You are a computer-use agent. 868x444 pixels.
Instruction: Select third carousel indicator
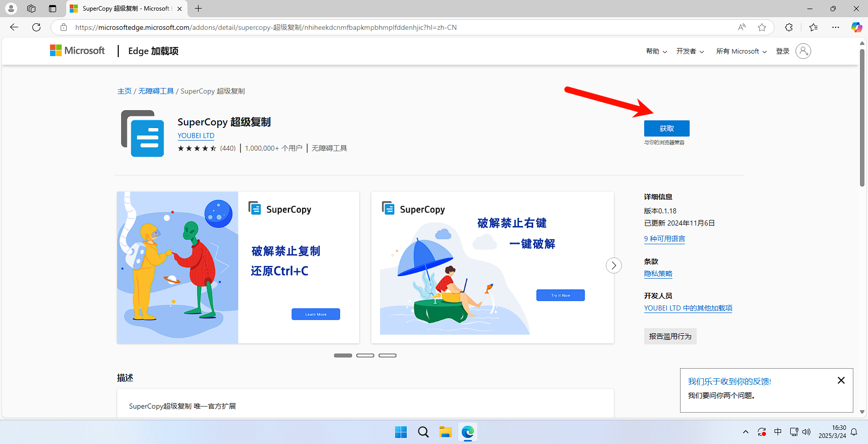point(388,356)
